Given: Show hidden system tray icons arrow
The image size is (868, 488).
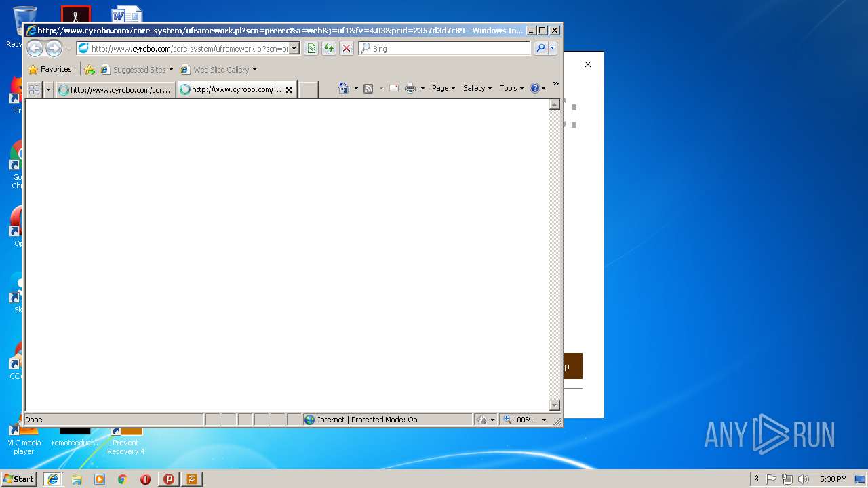Looking at the screenshot, I should tap(756, 479).
